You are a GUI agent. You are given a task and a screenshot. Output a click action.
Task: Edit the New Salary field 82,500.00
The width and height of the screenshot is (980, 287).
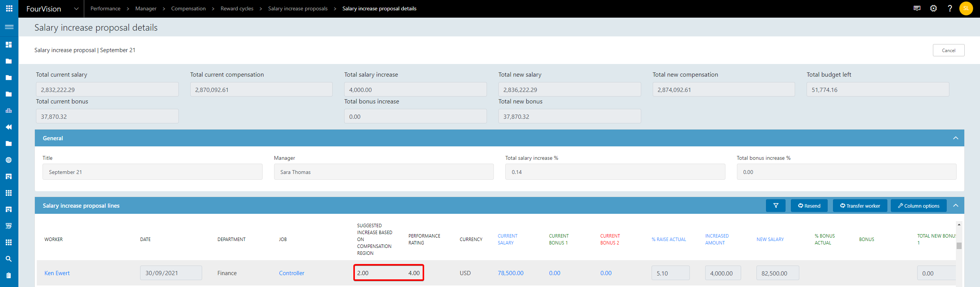click(x=778, y=273)
